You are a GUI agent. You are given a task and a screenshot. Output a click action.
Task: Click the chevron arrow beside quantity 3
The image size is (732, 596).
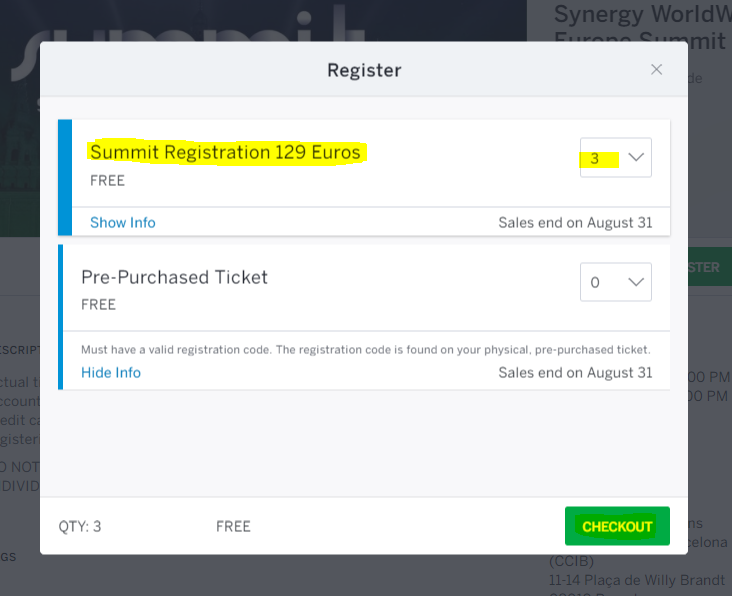pyautogui.click(x=636, y=157)
